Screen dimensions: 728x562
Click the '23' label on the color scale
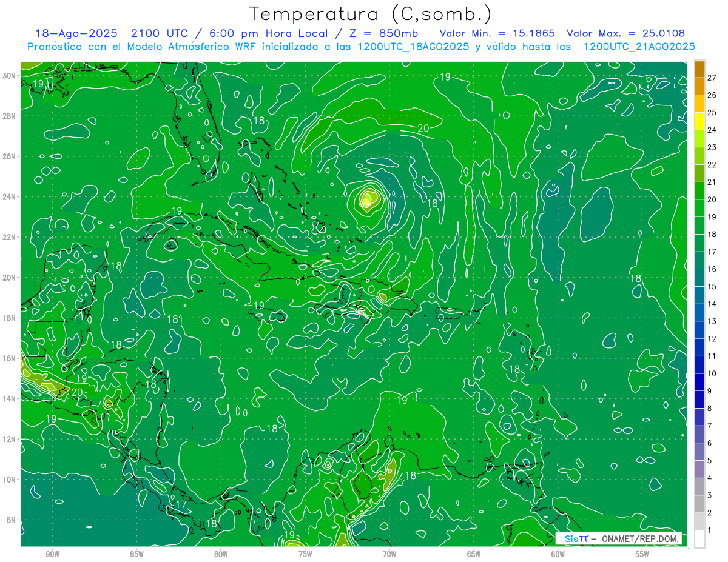click(x=712, y=147)
